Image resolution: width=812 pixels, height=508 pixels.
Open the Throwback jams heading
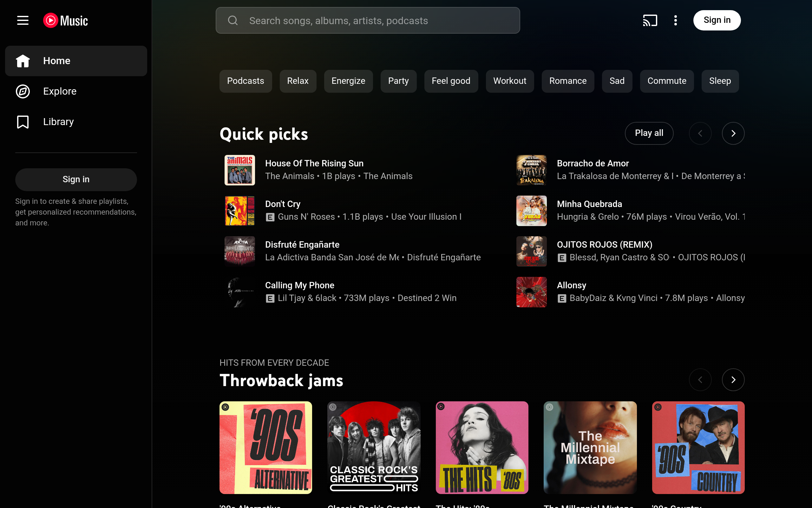click(281, 380)
